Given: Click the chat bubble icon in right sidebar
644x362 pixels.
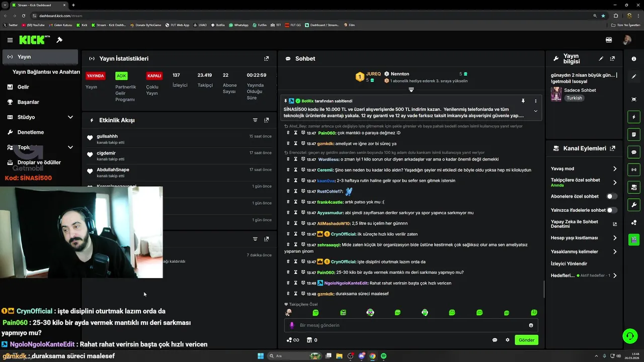Looking at the screenshot, I should (633, 152).
